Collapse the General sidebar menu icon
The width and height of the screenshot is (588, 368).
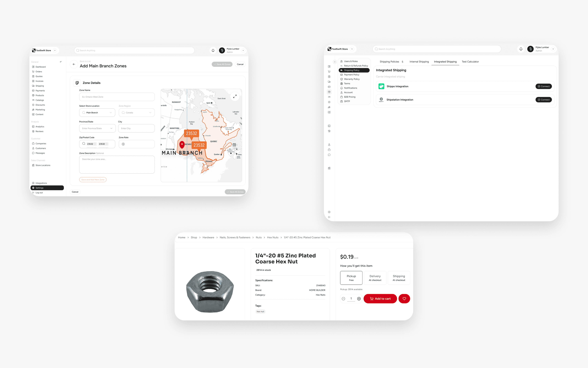[x=61, y=62]
